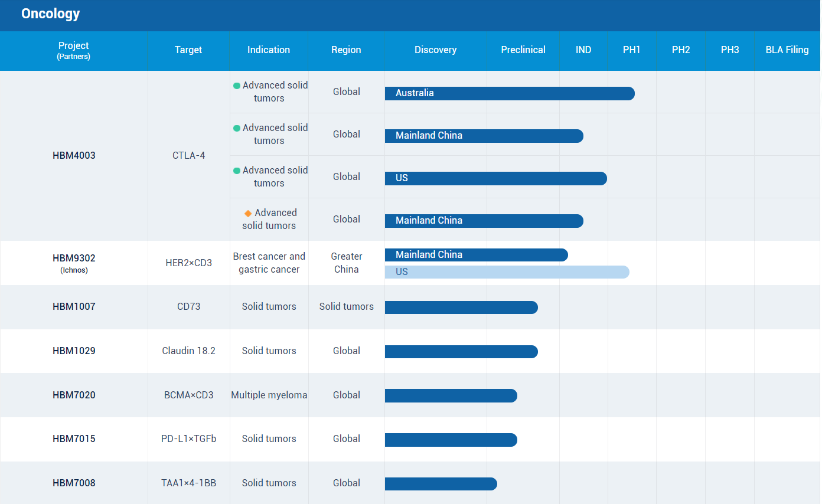Image resolution: width=822 pixels, height=504 pixels.
Task: Click the Multiple myeloma indication
Action: (269, 395)
